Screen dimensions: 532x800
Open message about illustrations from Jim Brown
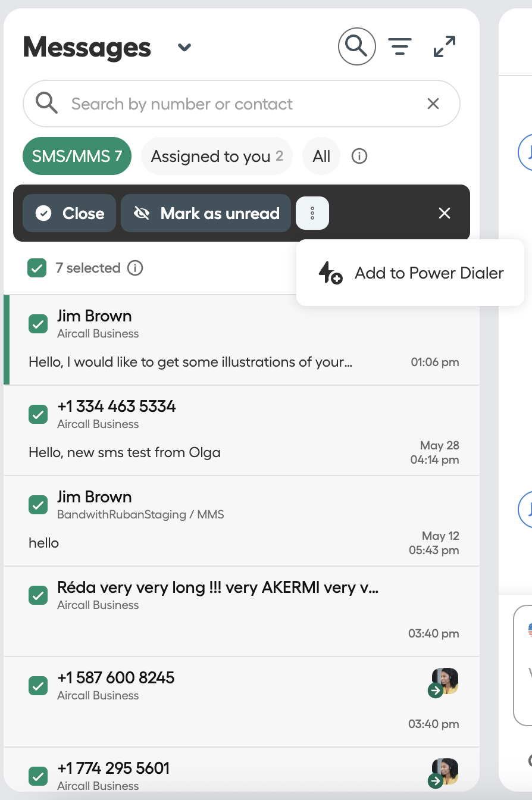190,362
